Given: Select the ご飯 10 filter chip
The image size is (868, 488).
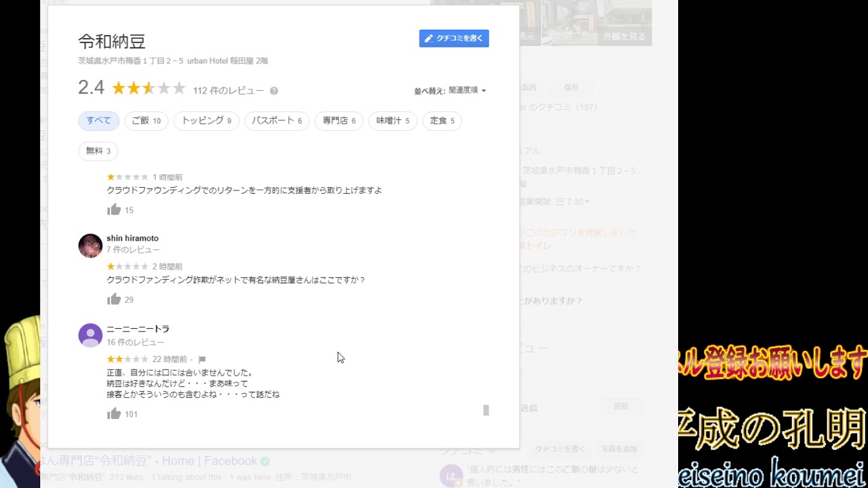Looking at the screenshot, I should 146,121.
